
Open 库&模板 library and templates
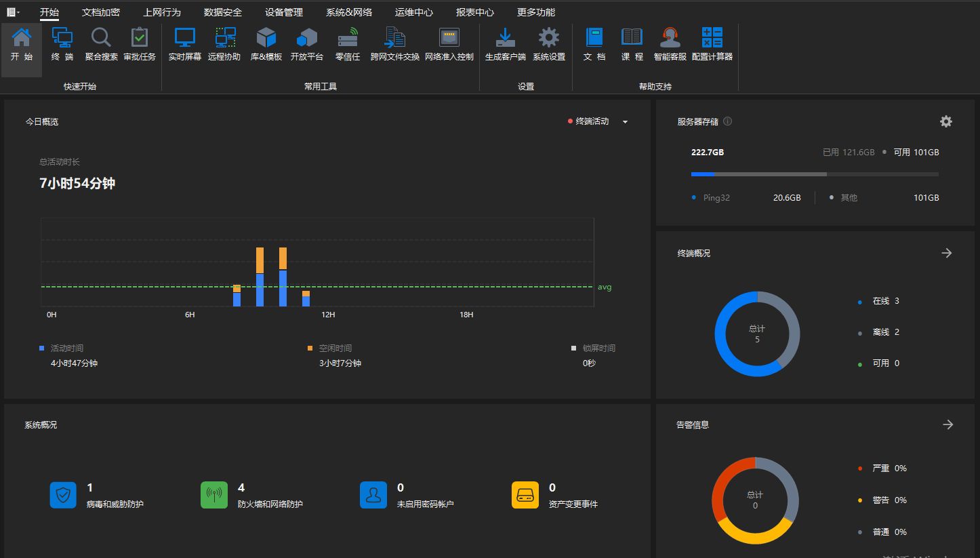coord(266,45)
